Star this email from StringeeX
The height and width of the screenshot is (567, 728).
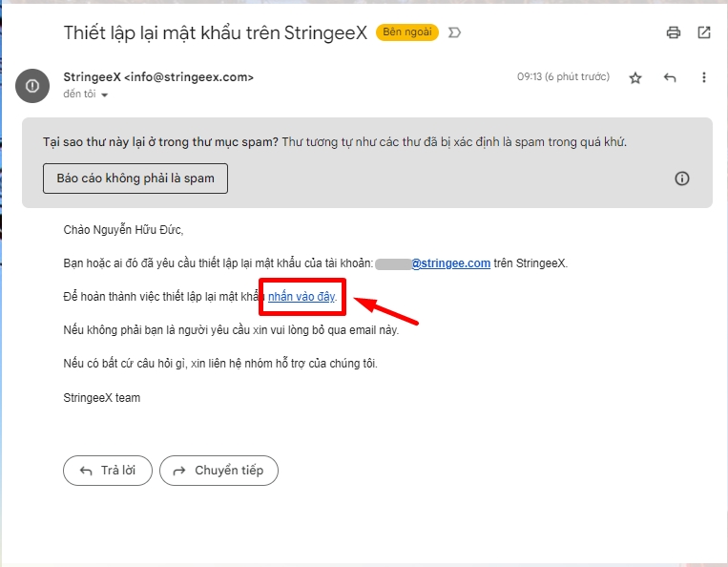pos(635,77)
